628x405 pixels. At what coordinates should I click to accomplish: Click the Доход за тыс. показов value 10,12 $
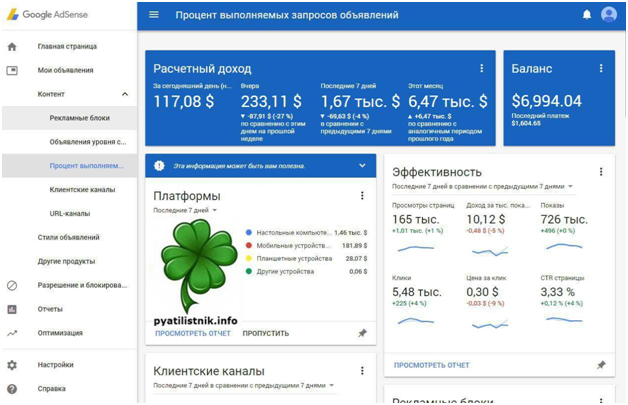coord(486,220)
